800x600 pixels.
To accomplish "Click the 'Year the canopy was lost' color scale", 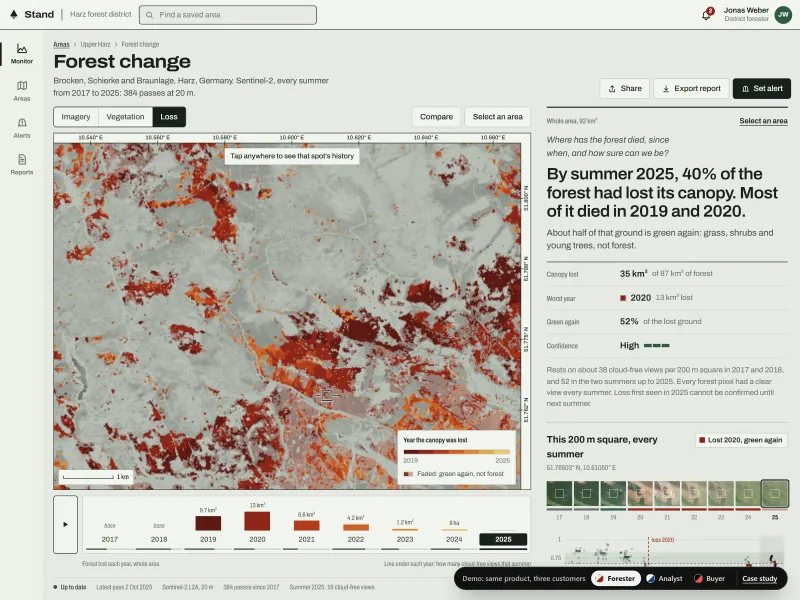I will (x=457, y=452).
